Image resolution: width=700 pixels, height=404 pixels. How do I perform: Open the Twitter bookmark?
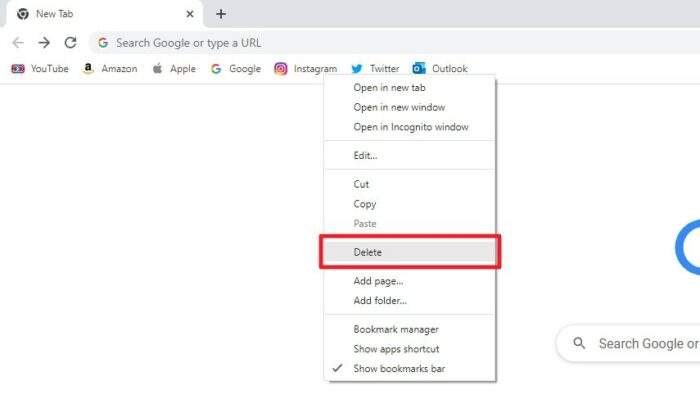(x=375, y=69)
